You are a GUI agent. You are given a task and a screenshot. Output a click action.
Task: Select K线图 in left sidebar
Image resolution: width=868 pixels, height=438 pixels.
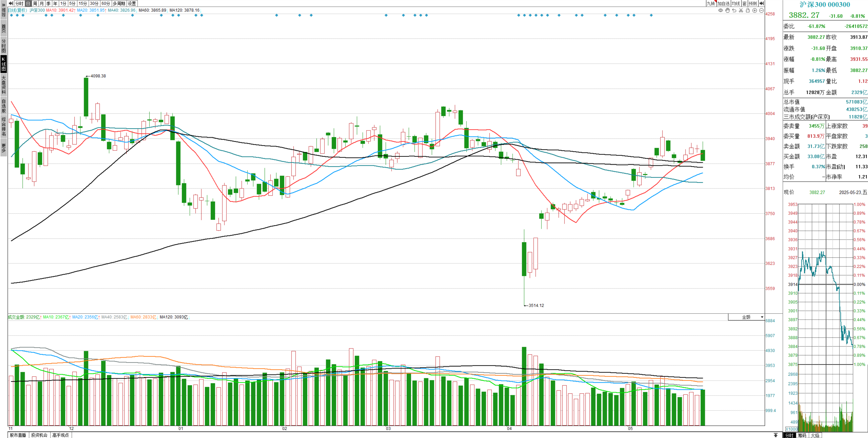3,64
